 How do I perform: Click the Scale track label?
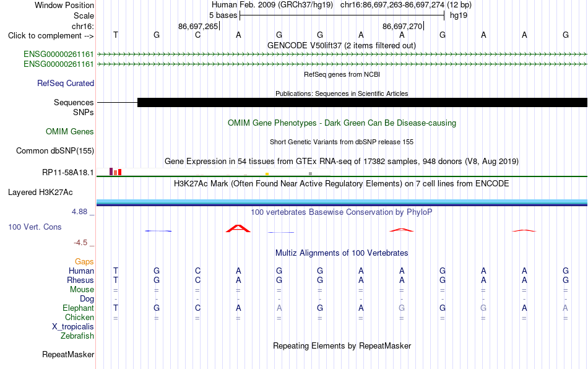point(84,15)
